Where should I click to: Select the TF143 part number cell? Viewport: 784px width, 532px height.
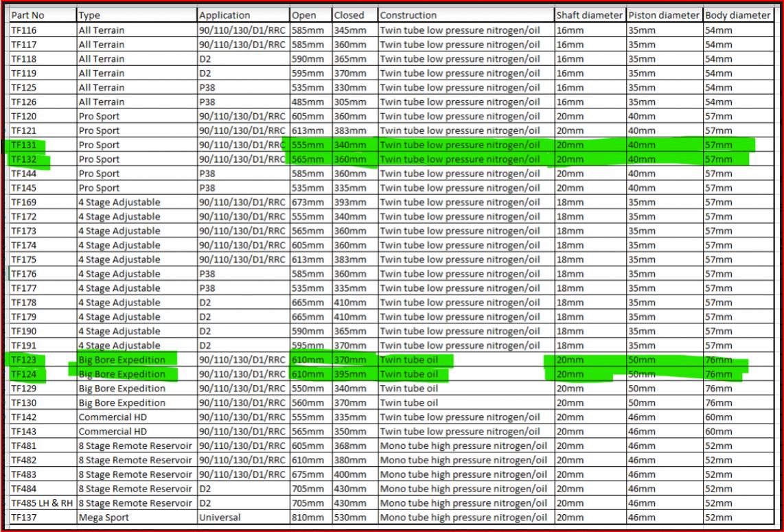pyautogui.click(x=24, y=432)
